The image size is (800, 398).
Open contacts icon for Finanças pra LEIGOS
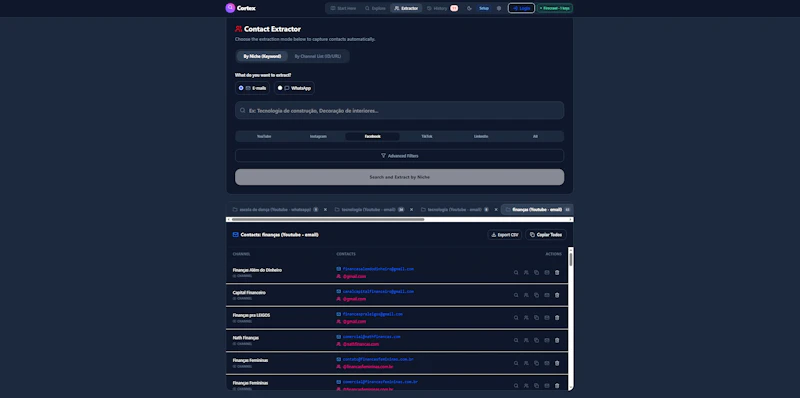pos(526,317)
